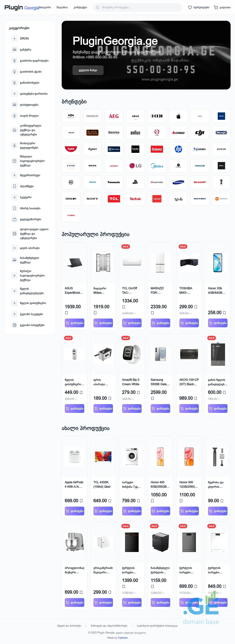
Task: Click the PlayStation brand logo
Action: (x=135, y=182)
